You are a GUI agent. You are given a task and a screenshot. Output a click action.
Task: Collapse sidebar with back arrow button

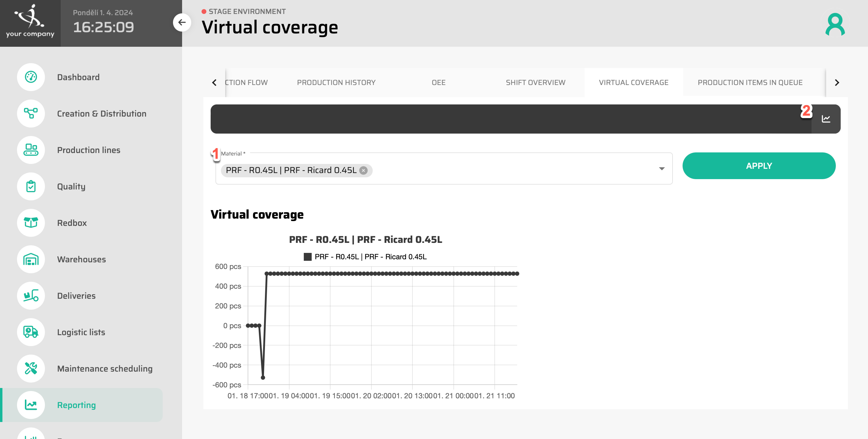click(182, 22)
